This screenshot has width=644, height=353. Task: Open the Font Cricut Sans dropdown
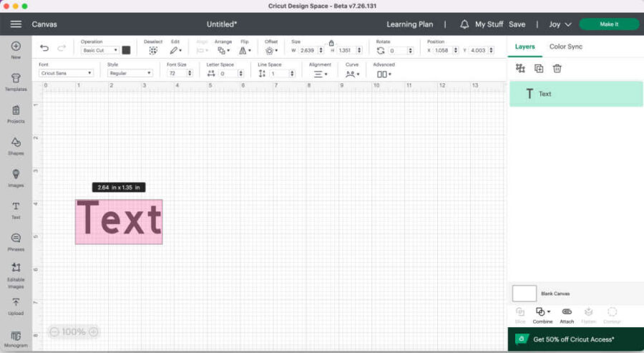coord(66,73)
